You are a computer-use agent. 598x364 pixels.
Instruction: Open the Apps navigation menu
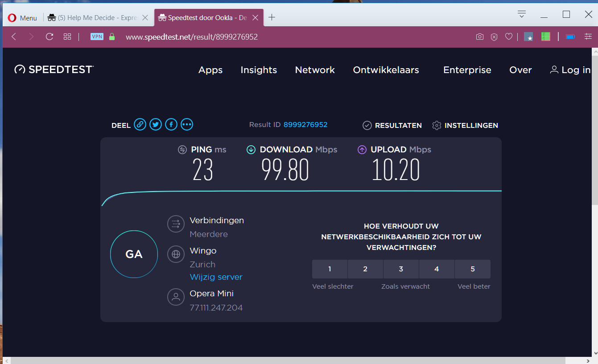pyautogui.click(x=210, y=70)
